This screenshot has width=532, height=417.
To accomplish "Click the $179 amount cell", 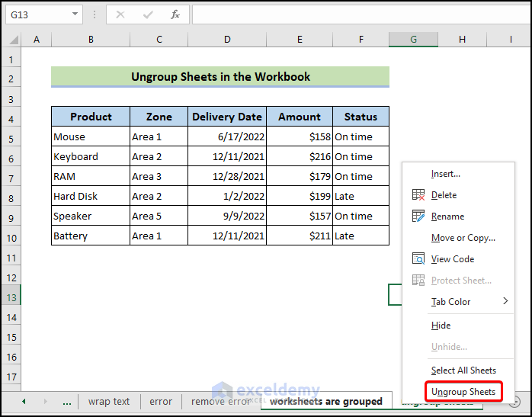I will [x=300, y=176].
